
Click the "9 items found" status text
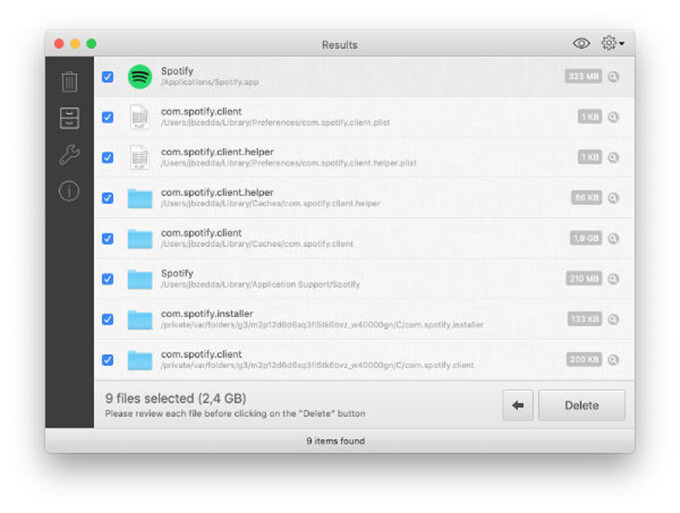point(335,441)
